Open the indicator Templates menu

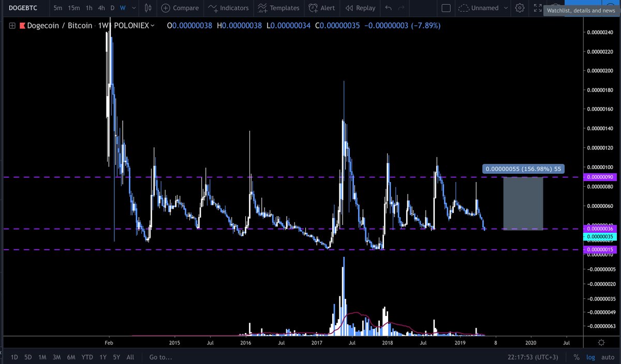(278, 8)
